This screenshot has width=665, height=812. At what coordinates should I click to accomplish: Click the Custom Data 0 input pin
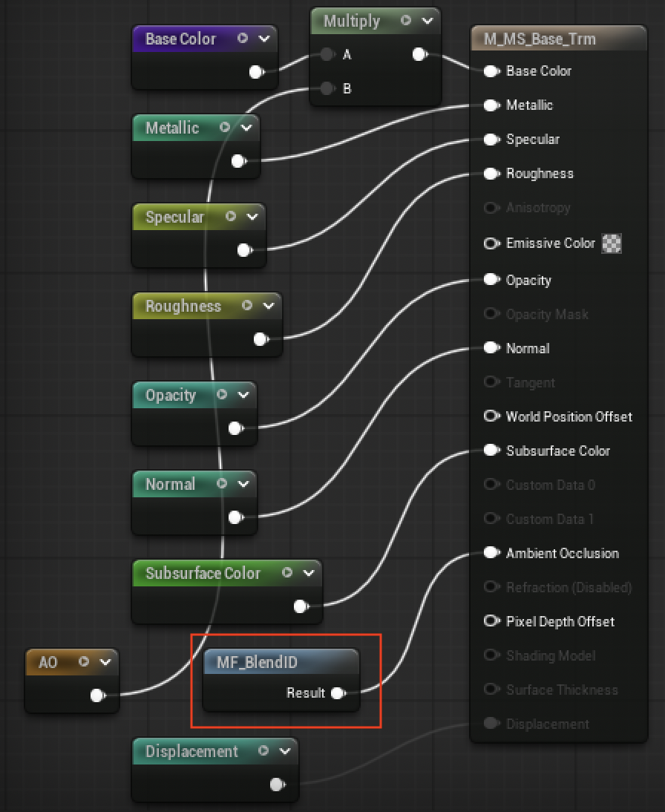491,485
